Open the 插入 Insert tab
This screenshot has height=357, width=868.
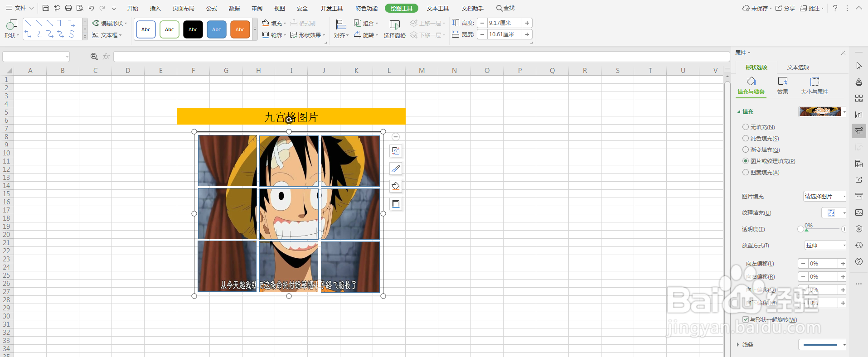[x=155, y=8]
